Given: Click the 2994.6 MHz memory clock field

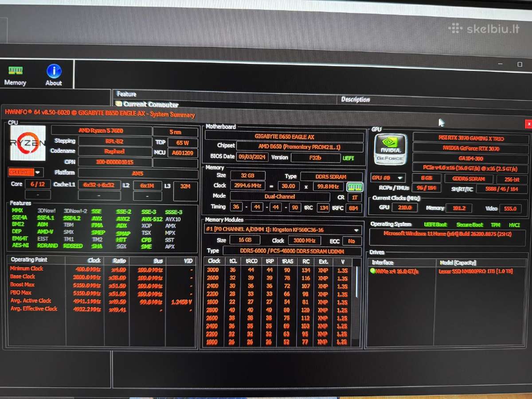Looking at the screenshot, I should 249,186.
